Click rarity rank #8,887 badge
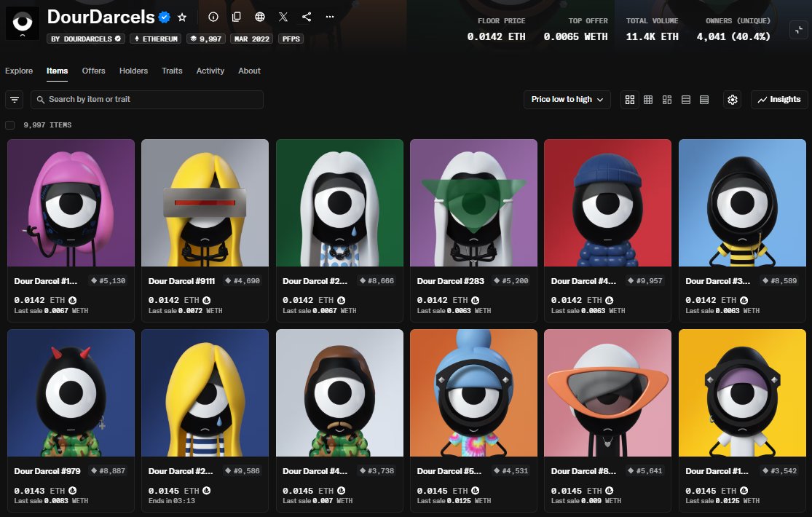 (x=109, y=471)
